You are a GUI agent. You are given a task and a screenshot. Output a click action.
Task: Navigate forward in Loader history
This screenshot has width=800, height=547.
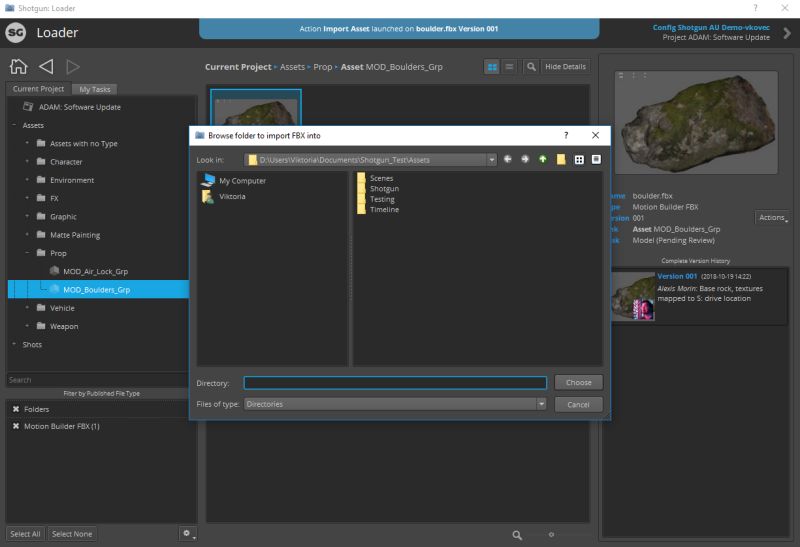(x=73, y=66)
